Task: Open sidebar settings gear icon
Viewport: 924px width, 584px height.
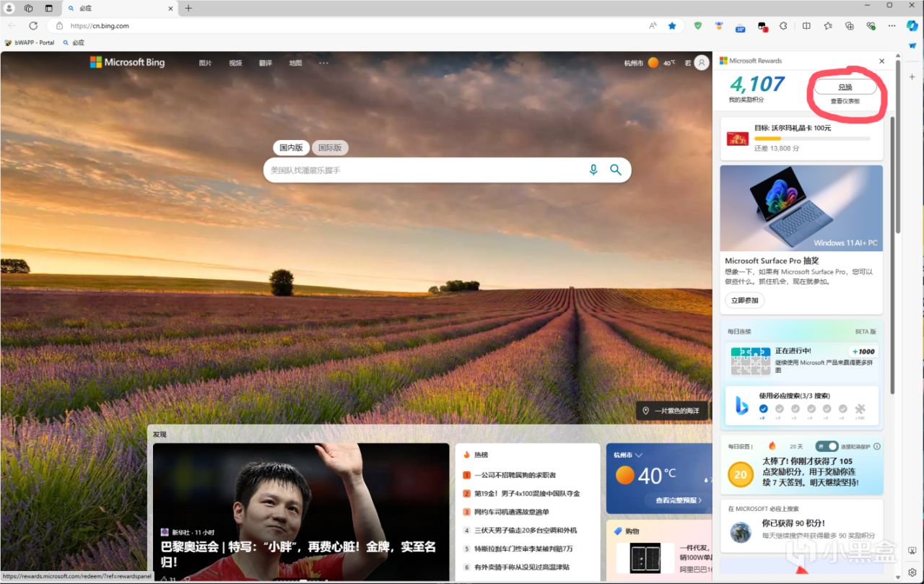Action: tap(912, 572)
